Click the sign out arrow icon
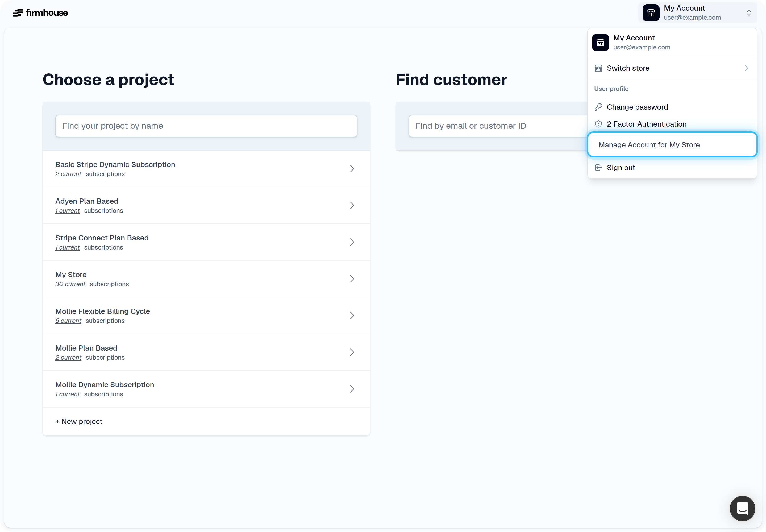The height and width of the screenshot is (532, 766). click(x=598, y=168)
